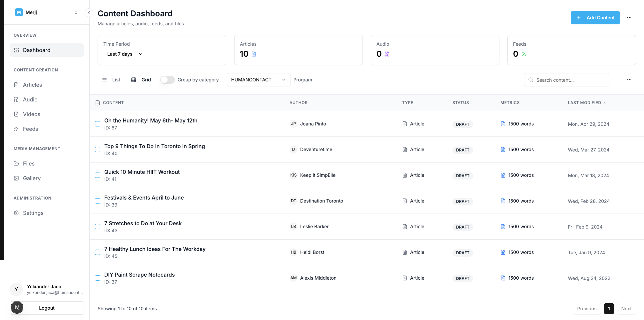Sort by the Last Modified column
The width and height of the screenshot is (644, 320).
(586, 103)
